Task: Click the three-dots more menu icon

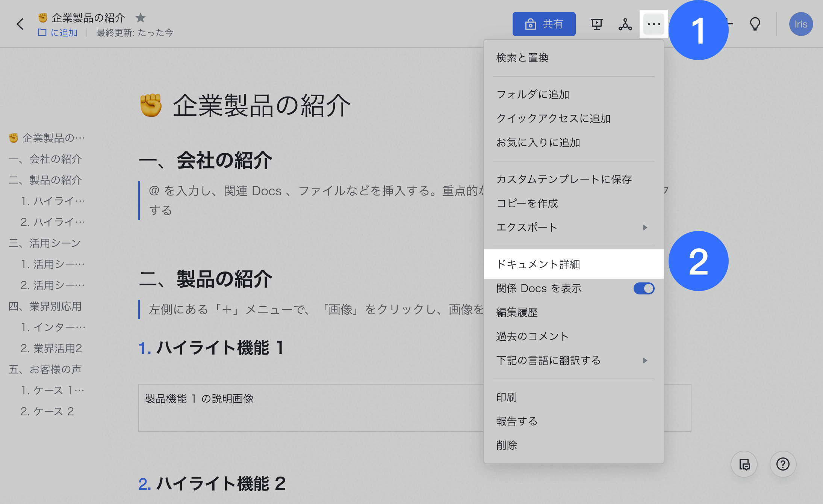Action: tap(654, 24)
